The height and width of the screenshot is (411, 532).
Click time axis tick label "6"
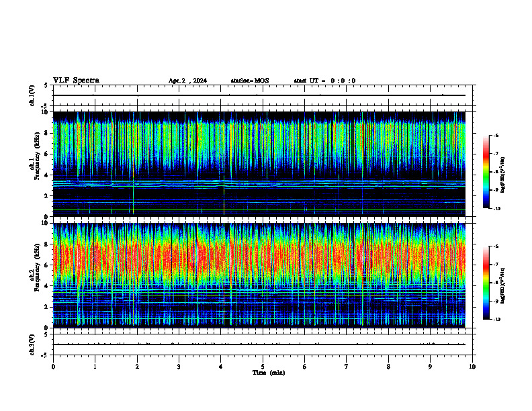click(x=305, y=367)
